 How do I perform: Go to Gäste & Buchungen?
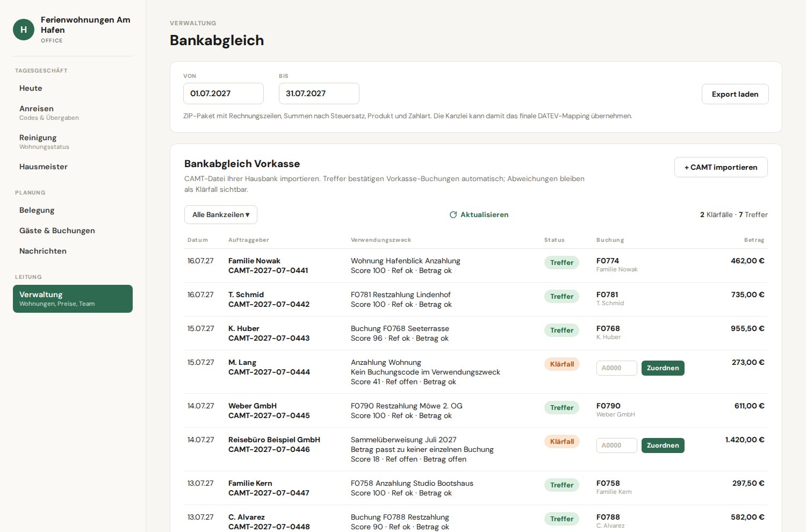click(73, 231)
